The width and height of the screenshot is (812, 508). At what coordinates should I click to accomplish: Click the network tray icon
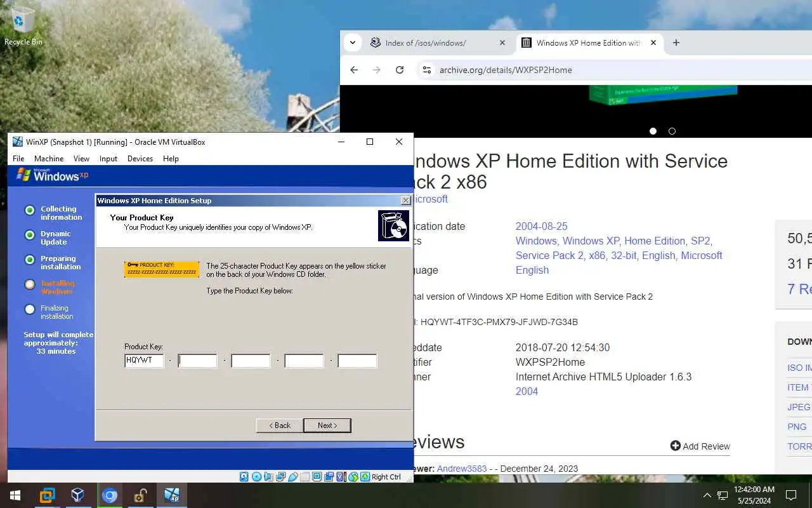(x=723, y=495)
